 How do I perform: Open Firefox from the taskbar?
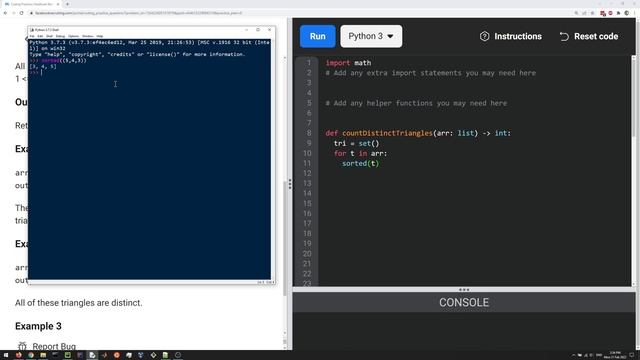[x=18, y=355]
